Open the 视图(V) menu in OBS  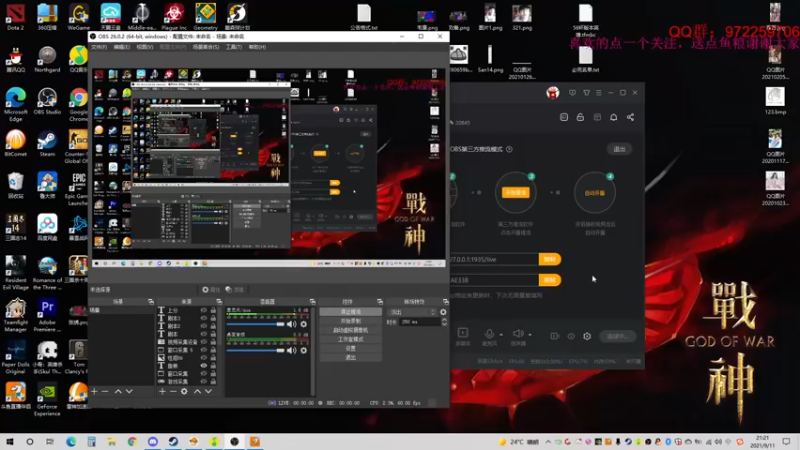coord(144,47)
